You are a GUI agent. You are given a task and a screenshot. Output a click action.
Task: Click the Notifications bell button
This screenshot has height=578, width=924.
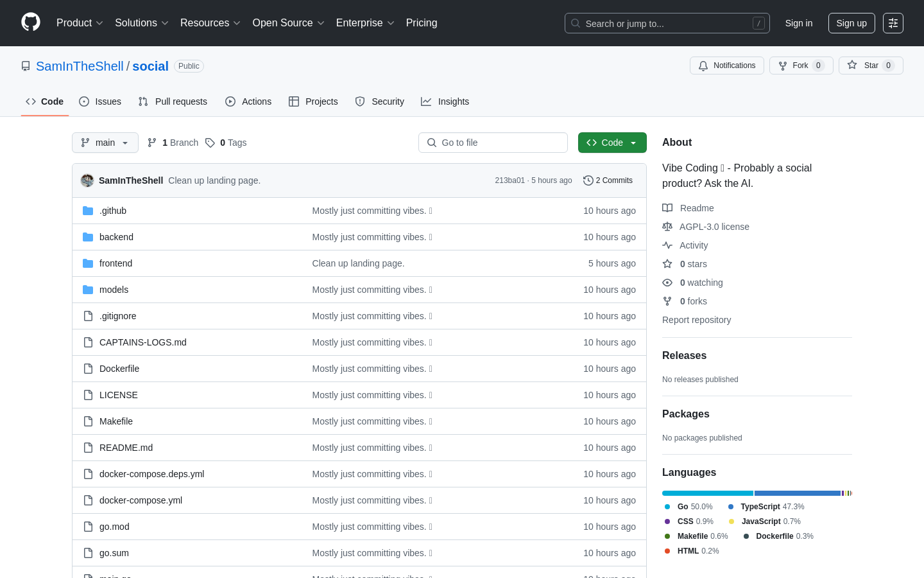tap(727, 66)
